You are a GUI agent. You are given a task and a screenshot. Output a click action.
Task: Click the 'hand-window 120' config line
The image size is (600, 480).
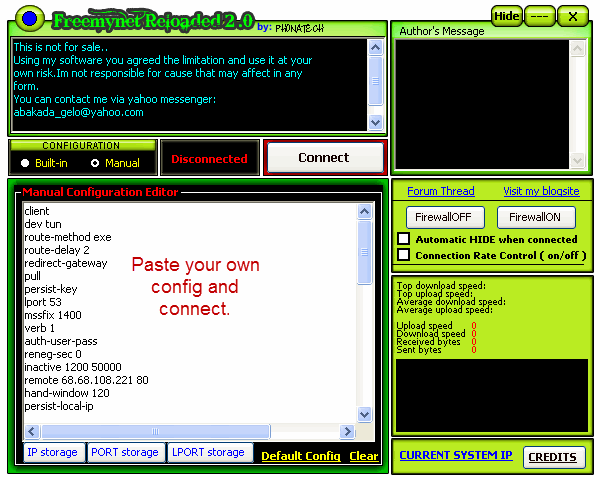67,393
